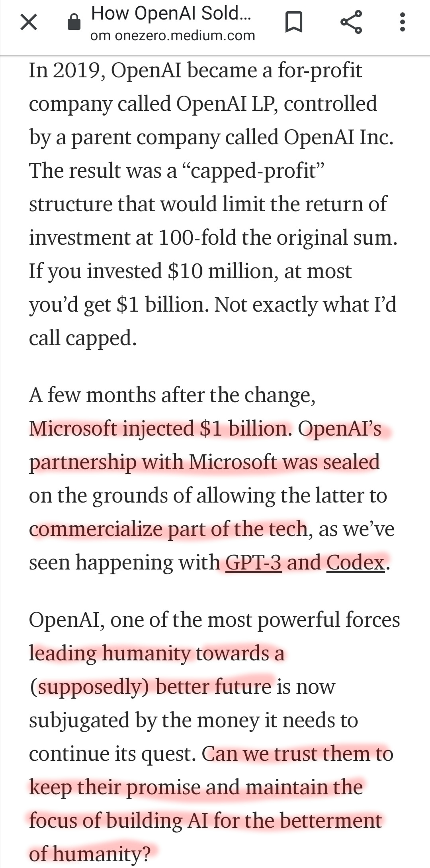Tap the page title 'How OpenAI Sold...'

pos(171,14)
